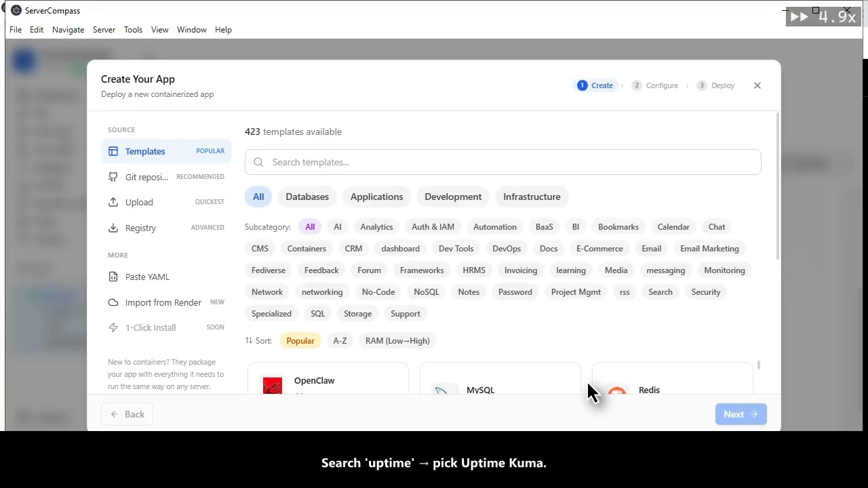Go to the Deploy step
Image resolution: width=868 pixels, height=488 pixels.
click(716, 85)
